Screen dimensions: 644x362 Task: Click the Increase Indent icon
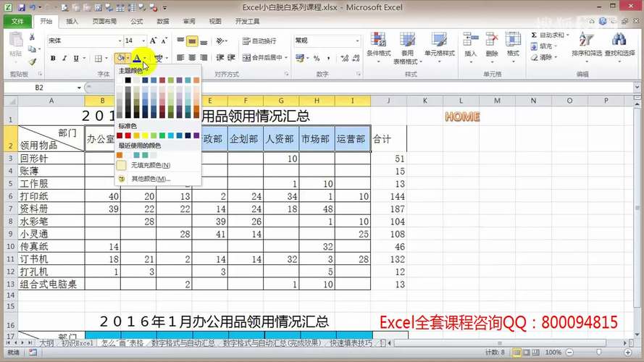pos(232,58)
